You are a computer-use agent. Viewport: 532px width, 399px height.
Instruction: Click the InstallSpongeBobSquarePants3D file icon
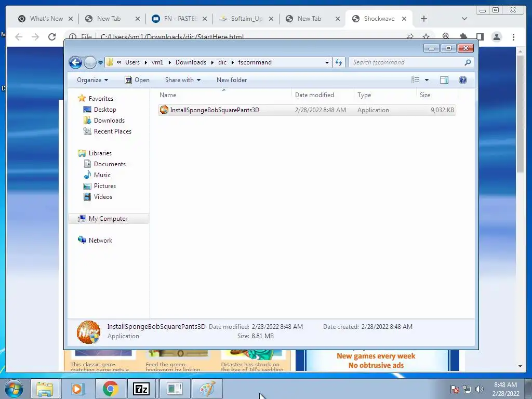point(164,110)
